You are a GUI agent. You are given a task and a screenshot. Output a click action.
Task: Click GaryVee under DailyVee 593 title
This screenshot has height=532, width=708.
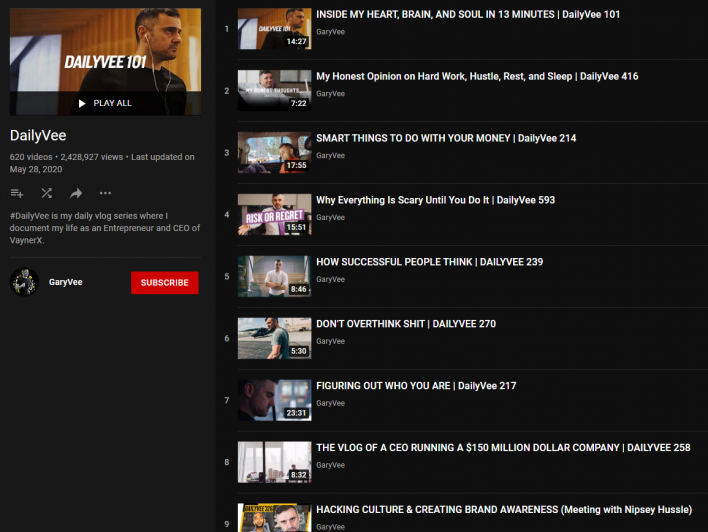331,218
